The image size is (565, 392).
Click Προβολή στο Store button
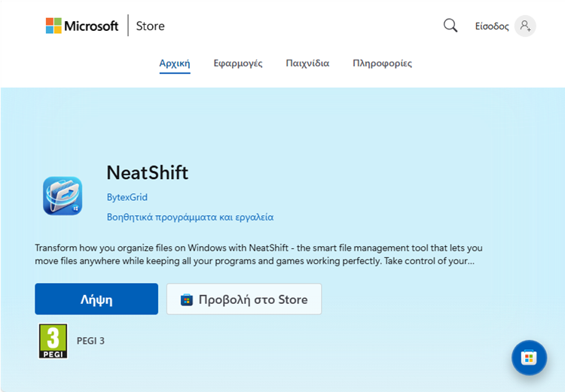pyautogui.click(x=244, y=299)
